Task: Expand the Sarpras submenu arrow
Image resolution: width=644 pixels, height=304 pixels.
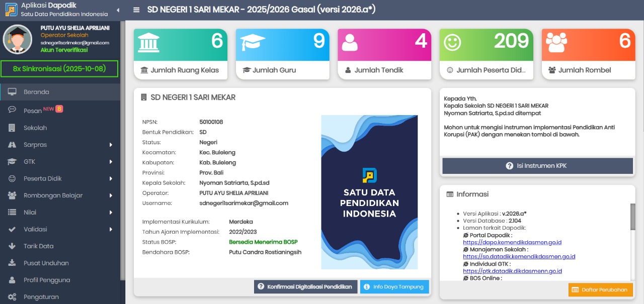Action: click(x=111, y=145)
